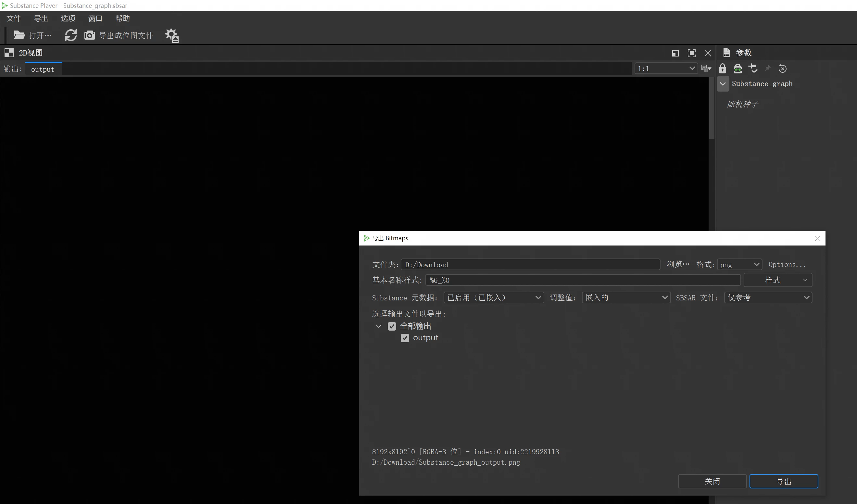Open the png format dropdown

pos(739,265)
